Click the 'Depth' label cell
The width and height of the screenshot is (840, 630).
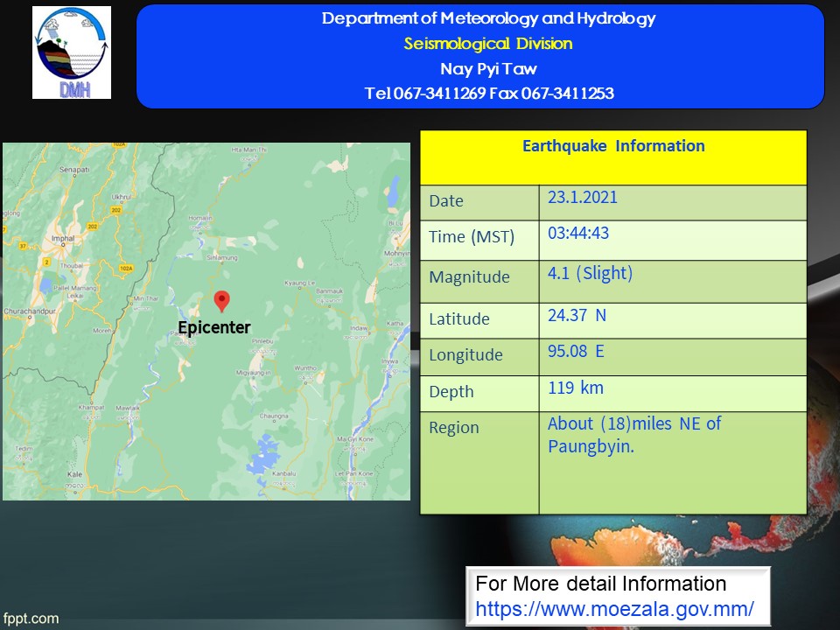[x=479, y=394]
